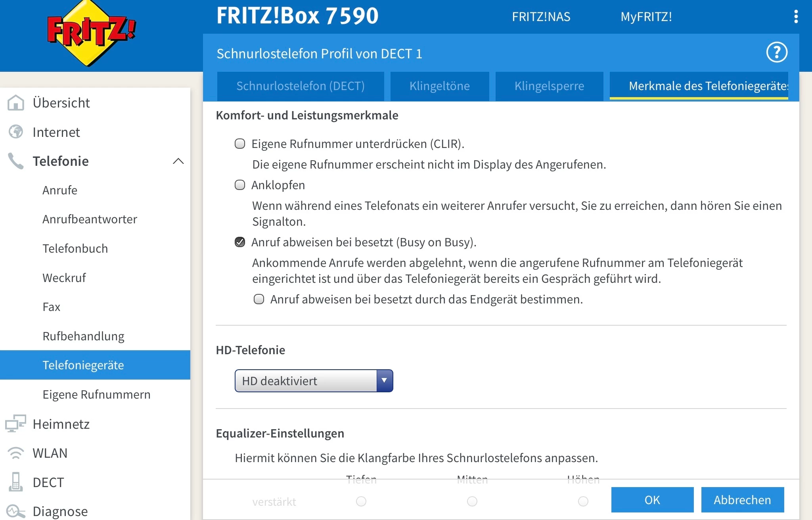The height and width of the screenshot is (520, 812).
Task: Click the Internet globe icon
Action: click(x=16, y=132)
